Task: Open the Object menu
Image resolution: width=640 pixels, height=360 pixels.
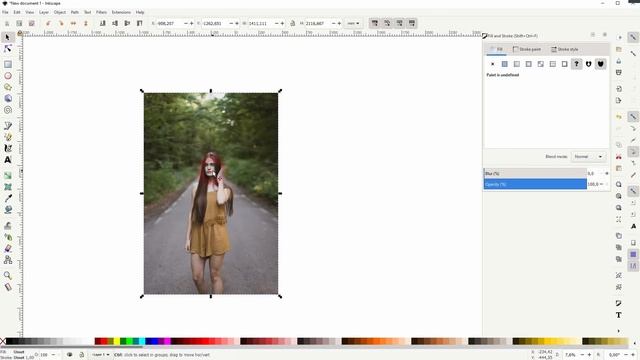Action: pos(60,12)
